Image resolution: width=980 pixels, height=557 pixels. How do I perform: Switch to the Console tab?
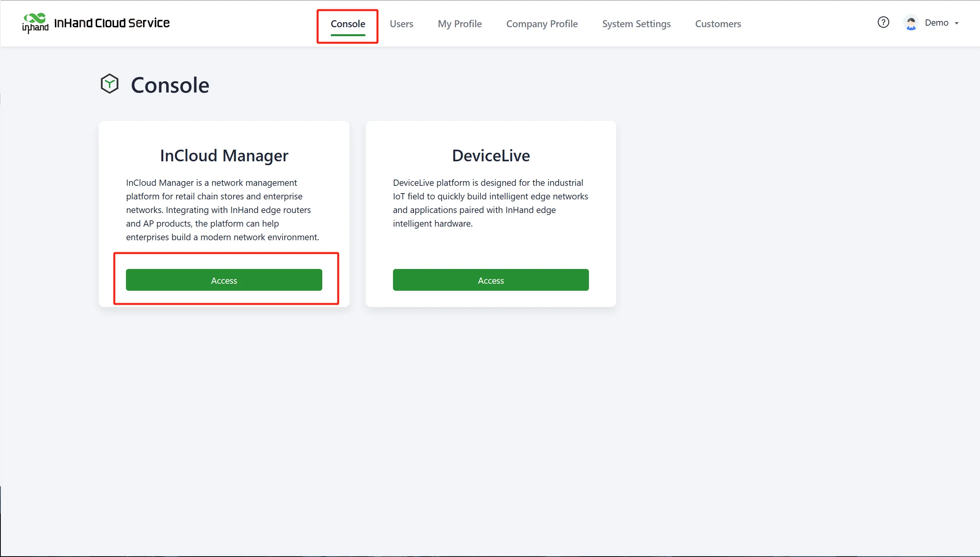[x=348, y=24]
